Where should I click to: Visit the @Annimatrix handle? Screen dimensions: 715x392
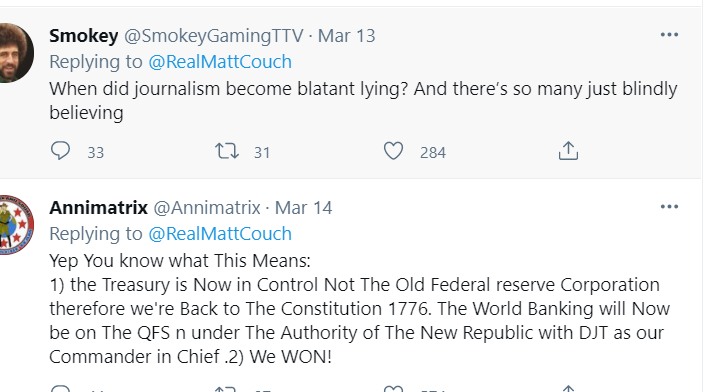[x=207, y=207]
